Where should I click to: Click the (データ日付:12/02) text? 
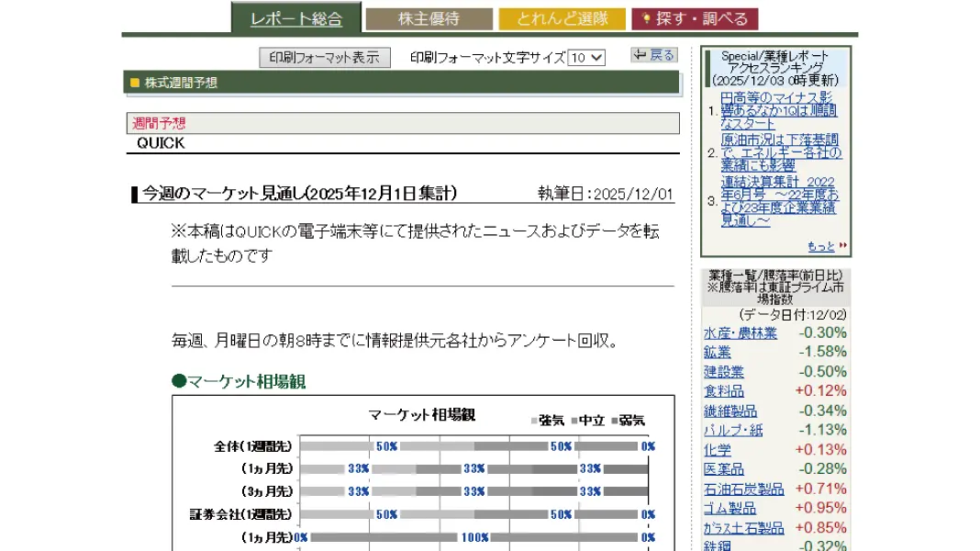click(793, 315)
